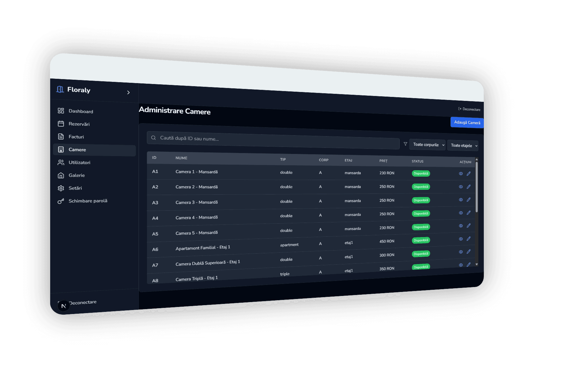View room A2 details via eye icon

[x=461, y=187]
